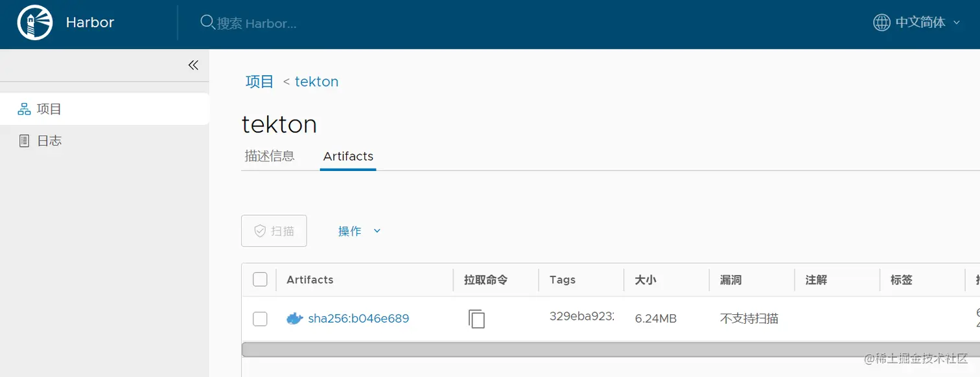
Task: Click the Artifacts column header
Action: [310, 280]
